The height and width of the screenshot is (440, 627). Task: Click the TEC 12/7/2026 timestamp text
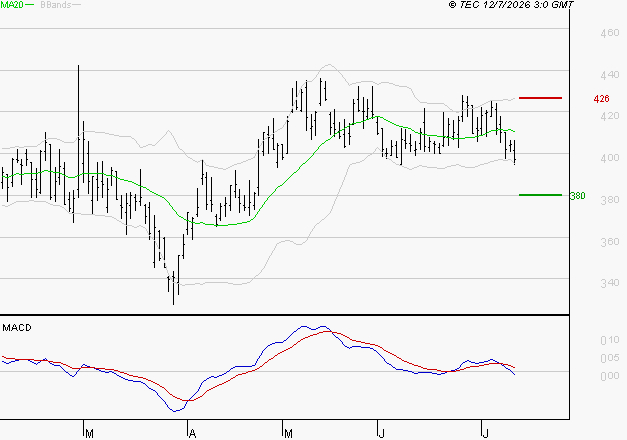pyautogui.click(x=511, y=5)
